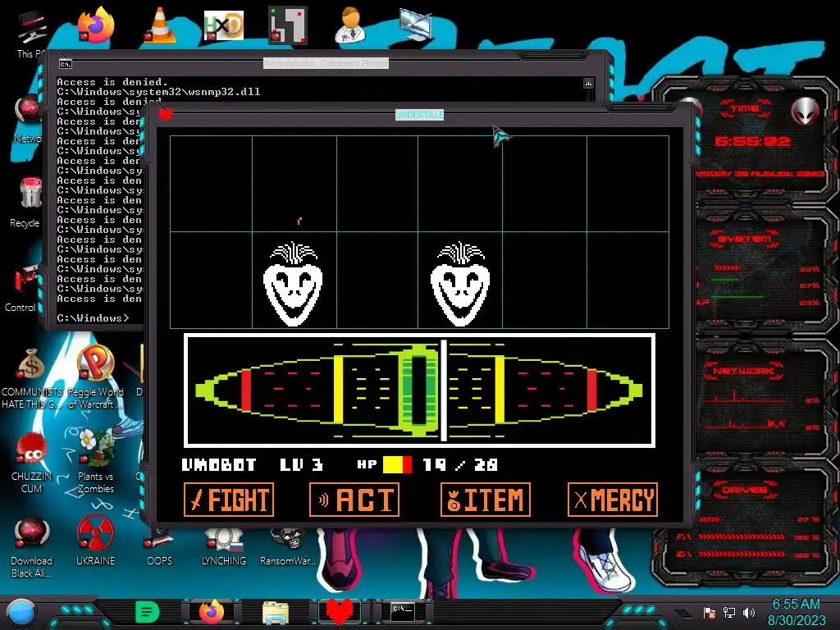840x630 pixels.
Task: Open the VLC media player shortcut
Action: pyautogui.click(x=160, y=25)
